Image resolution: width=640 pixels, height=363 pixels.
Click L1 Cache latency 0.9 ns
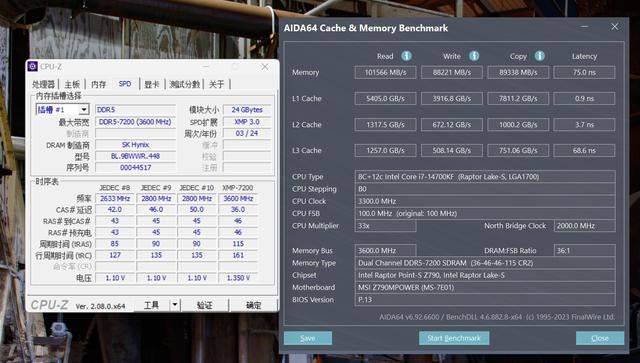tap(584, 98)
